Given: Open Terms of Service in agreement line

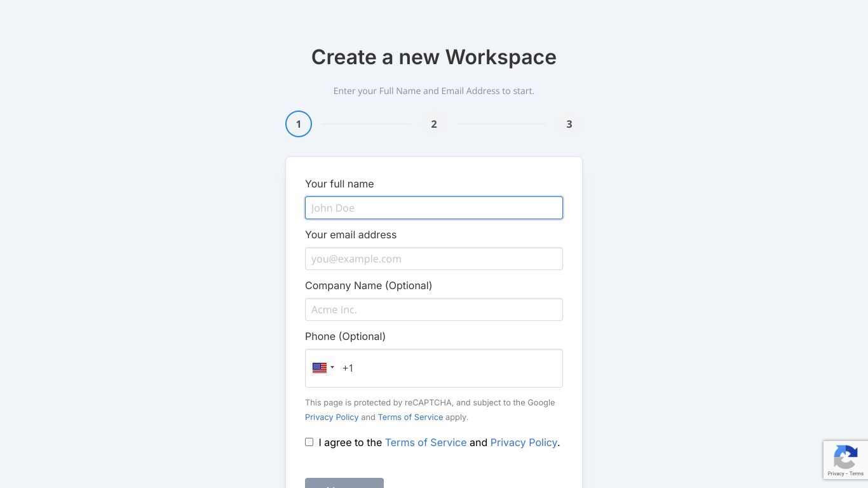Looking at the screenshot, I should (x=426, y=442).
